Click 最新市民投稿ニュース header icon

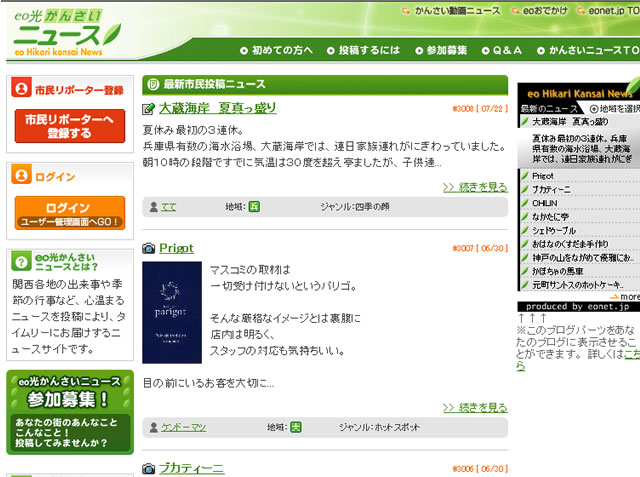[153, 84]
